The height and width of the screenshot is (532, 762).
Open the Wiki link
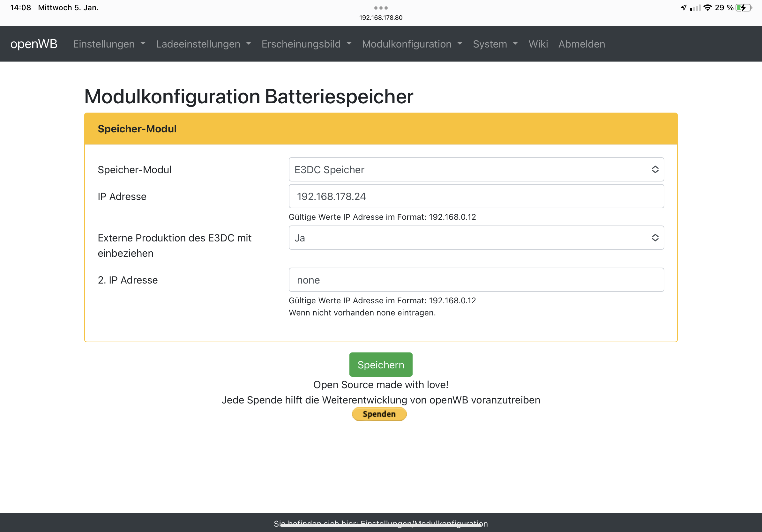click(x=538, y=44)
